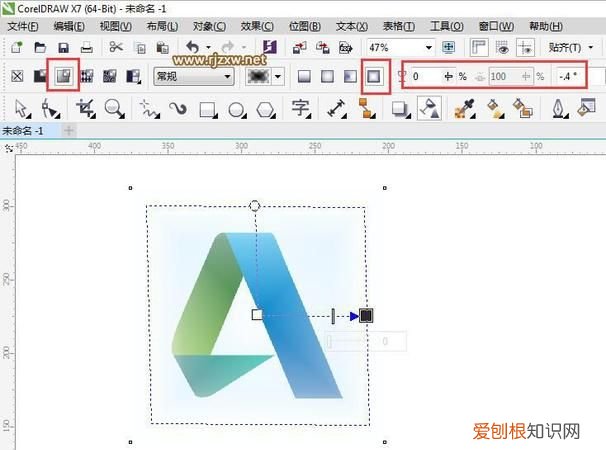The height and width of the screenshot is (450, 606).
Task: Expand the 常规 merge mode dropdown
Action: (x=228, y=76)
